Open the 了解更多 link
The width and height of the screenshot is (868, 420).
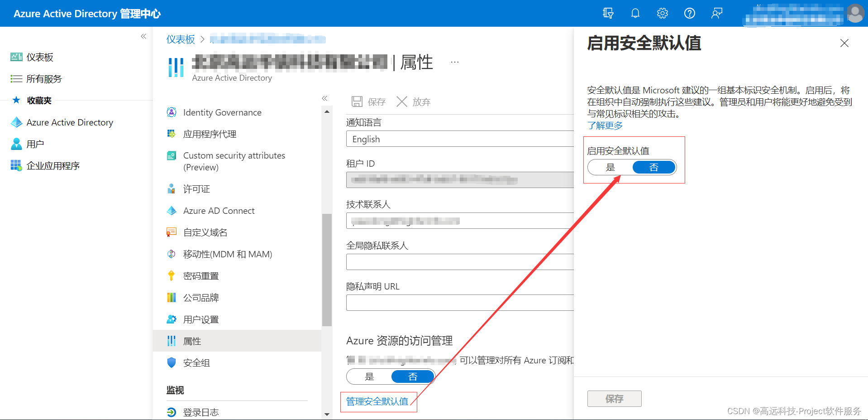tap(605, 126)
